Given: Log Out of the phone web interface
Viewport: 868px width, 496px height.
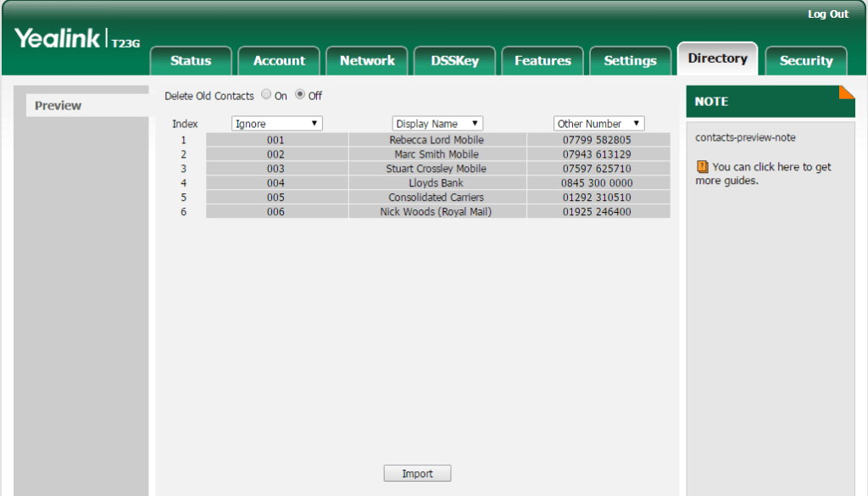Looking at the screenshot, I should (827, 14).
